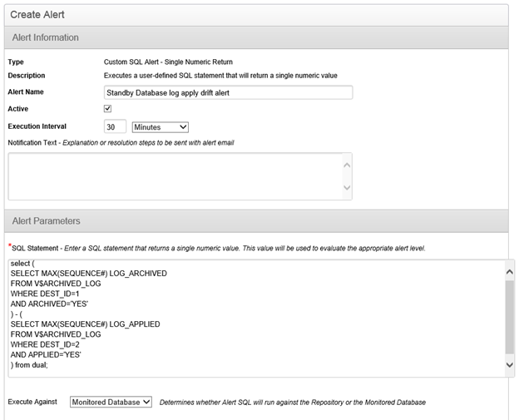Click the Execution Interval label
Screen dimensions: 519x420
click(37, 126)
